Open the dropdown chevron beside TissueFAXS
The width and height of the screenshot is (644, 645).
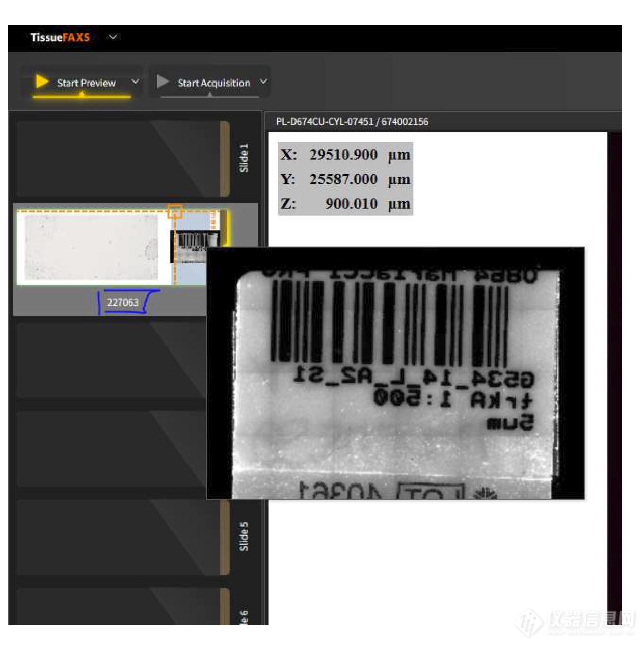tap(113, 37)
